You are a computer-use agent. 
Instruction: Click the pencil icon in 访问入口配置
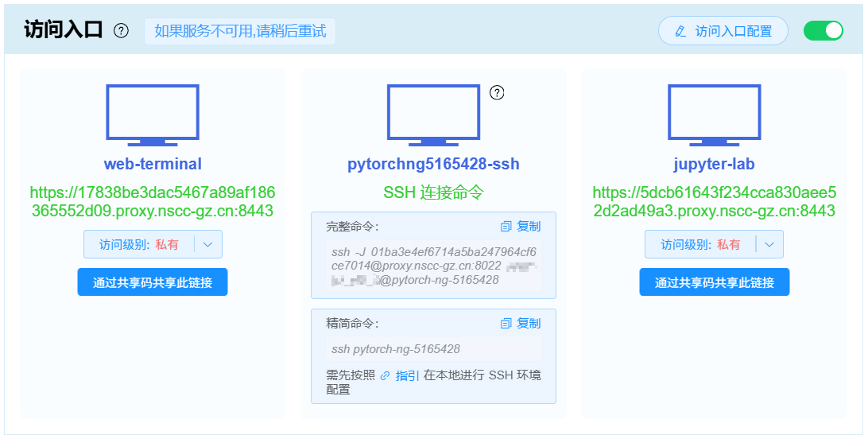pyautogui.click(x=681, y=32)
